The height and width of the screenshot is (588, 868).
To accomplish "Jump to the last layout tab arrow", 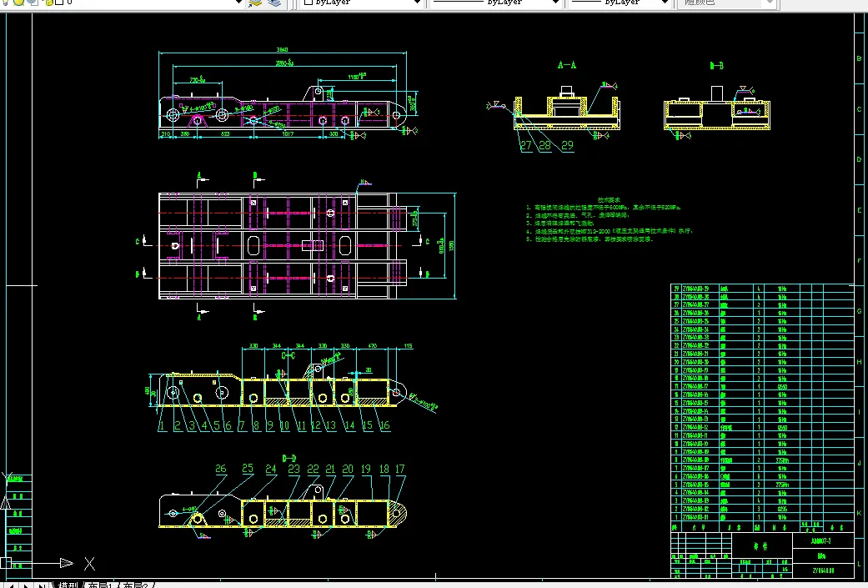I will [x=42, y=585].
